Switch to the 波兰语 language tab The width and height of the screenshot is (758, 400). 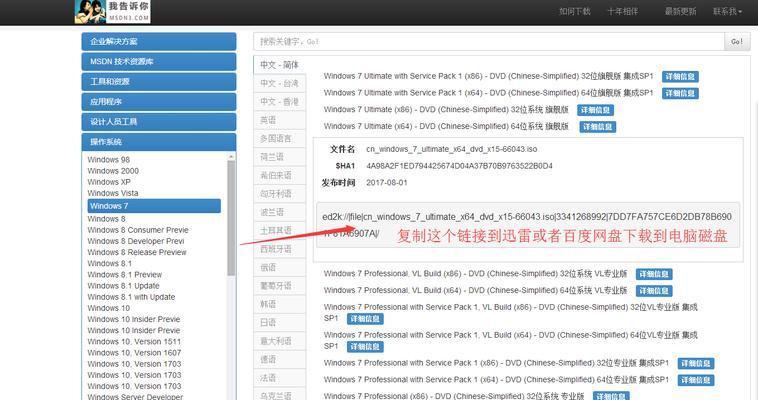click(279, 212)
